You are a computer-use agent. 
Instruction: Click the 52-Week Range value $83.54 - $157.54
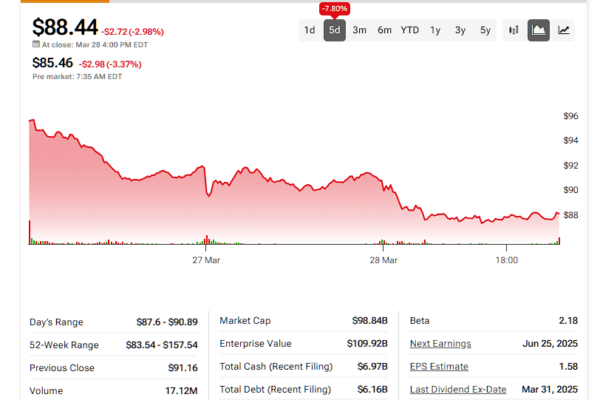point(161,345)
